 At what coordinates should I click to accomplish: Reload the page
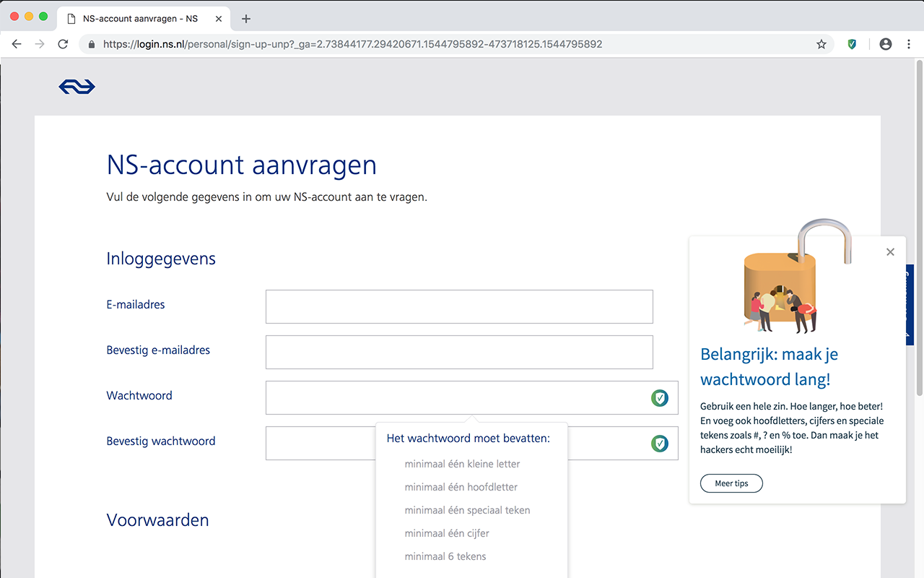(63, 44)
